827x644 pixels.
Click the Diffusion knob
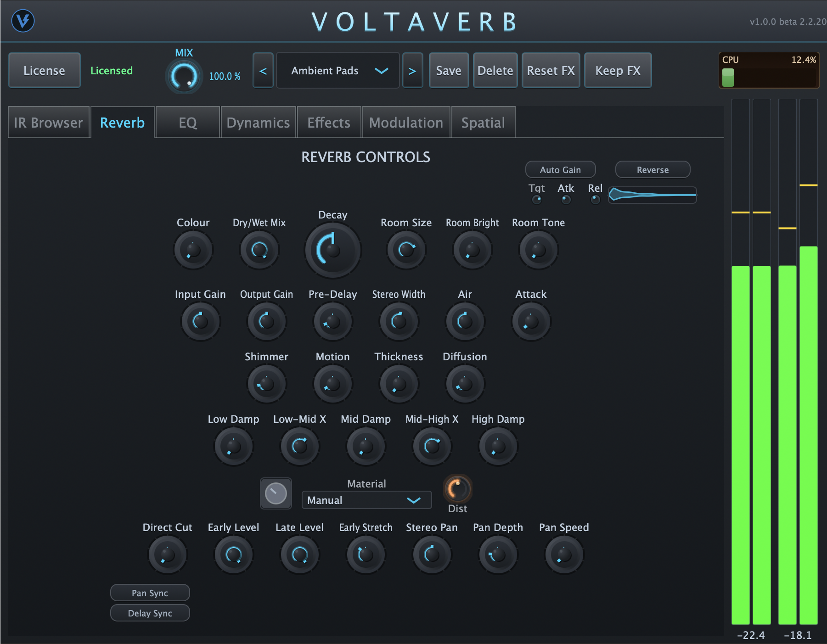[x=465, y=384]
